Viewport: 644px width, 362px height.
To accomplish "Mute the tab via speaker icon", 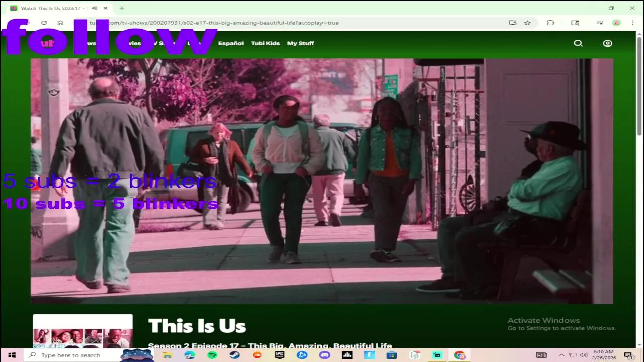I will point(94,8).
